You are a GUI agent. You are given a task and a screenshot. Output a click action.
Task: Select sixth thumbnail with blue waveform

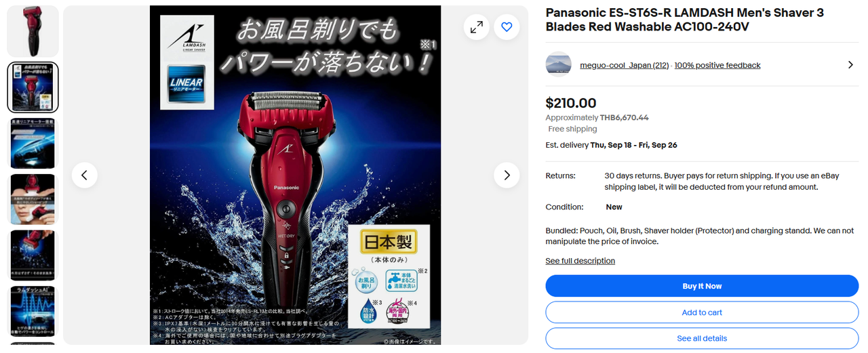pos(33,311)
